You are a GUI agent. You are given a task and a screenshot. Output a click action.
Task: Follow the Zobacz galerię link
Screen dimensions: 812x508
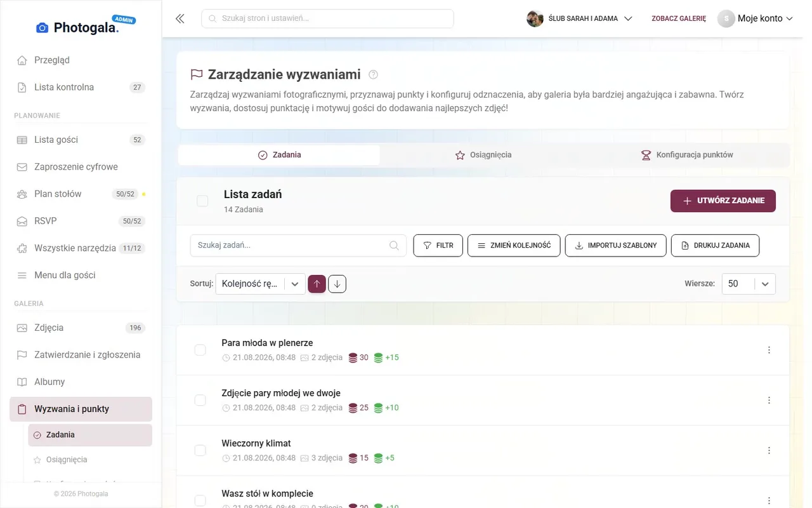(x=679, y=18)
